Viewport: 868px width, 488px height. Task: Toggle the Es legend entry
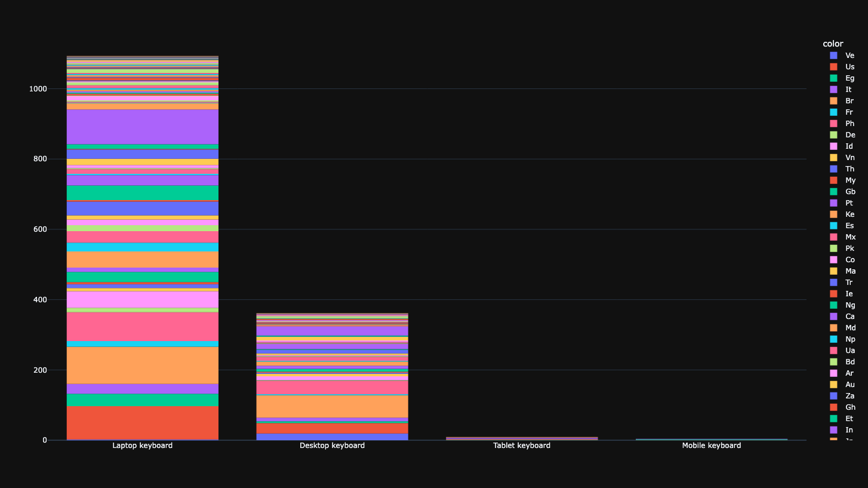click(x=842, y=226)
